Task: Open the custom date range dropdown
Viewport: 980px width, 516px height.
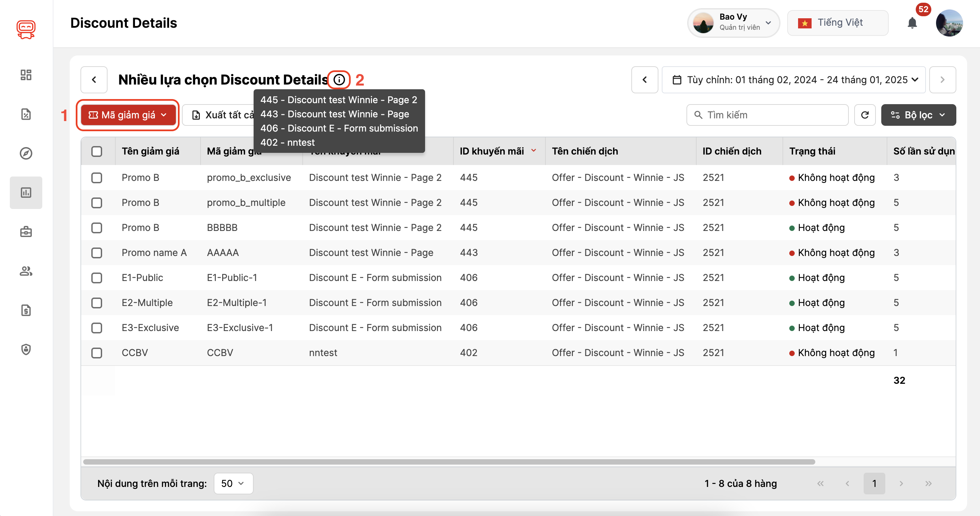Action: [794, 80]
